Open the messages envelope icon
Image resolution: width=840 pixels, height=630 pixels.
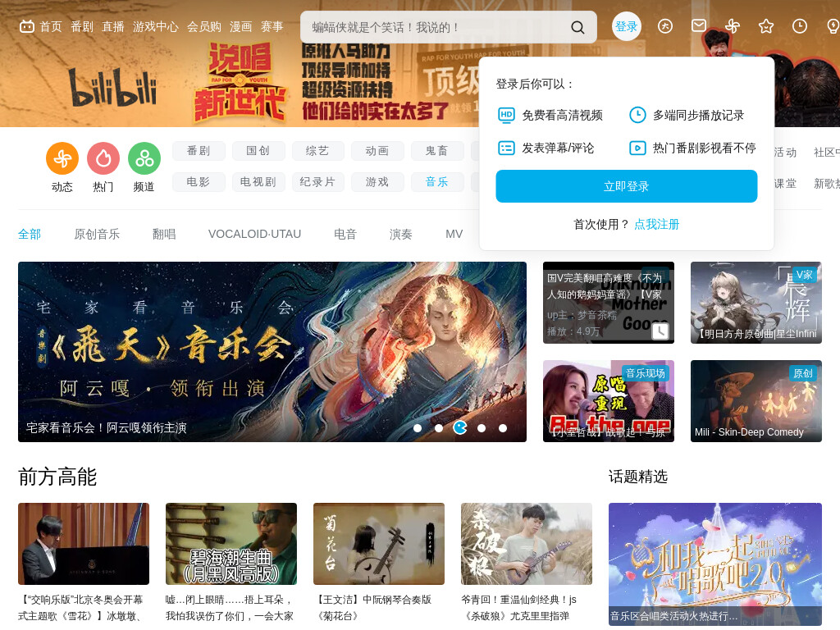(699, 25)
